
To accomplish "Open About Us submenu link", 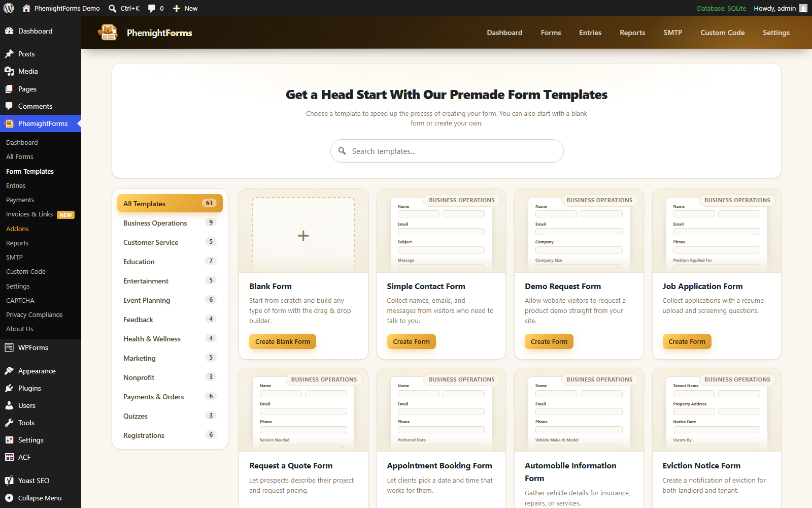I will (20, 329).
